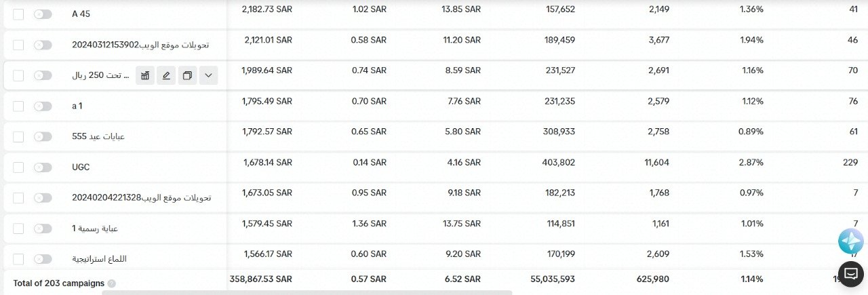Click the edit pencil icon in campaign row

[166, 75]
